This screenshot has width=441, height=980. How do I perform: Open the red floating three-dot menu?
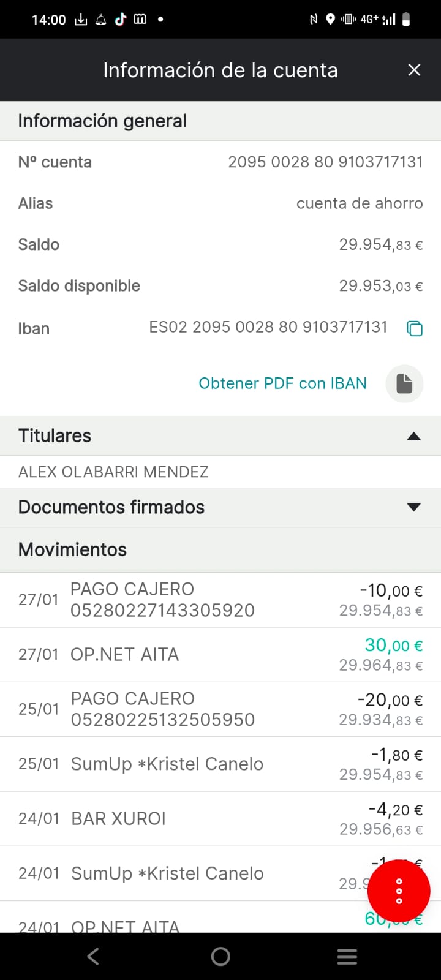point(399,891)
